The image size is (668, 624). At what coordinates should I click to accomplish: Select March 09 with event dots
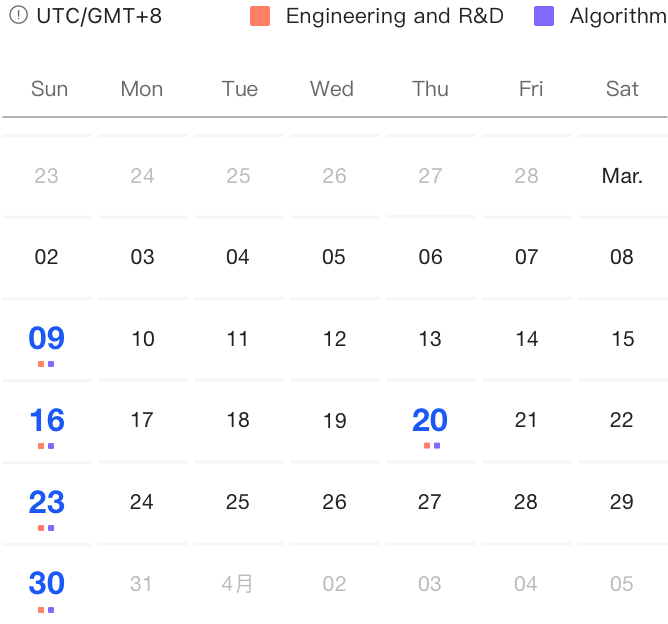pos(47,338)
